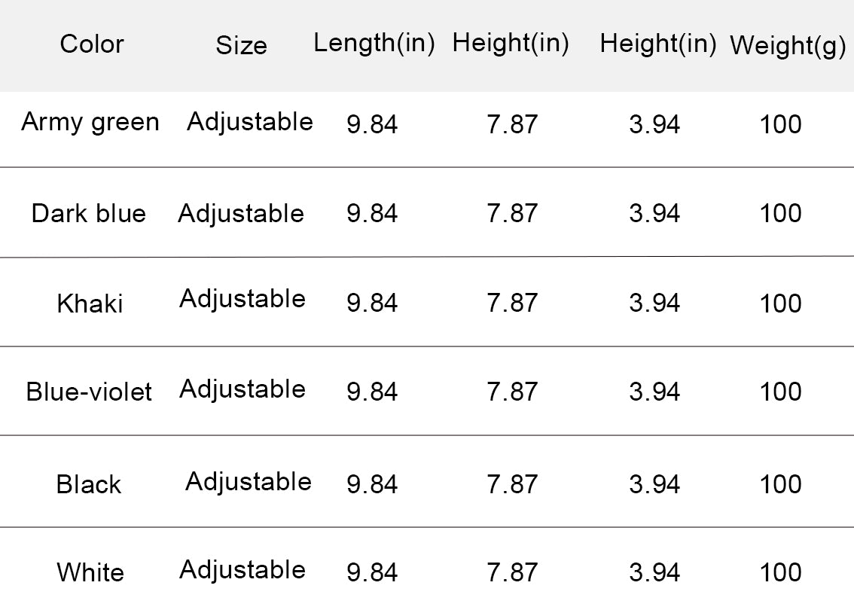Image resolution: width=854 pixels, height=616 pixels.
Task: Select the Black color cell
Action: 89,484
